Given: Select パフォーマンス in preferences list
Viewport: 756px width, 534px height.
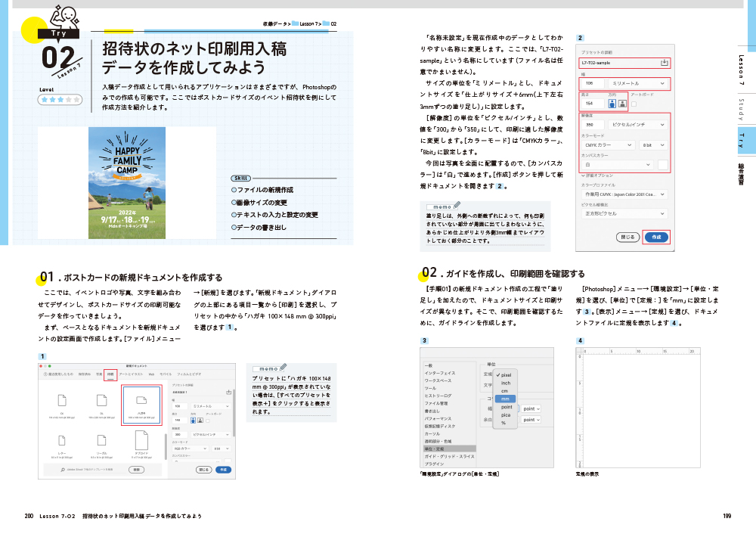Looking at the screenshot, I should click(x=438, y=419).
